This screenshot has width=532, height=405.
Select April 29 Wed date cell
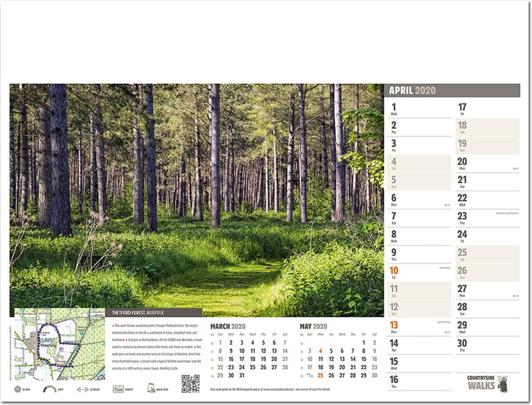(x=487, y=327)
